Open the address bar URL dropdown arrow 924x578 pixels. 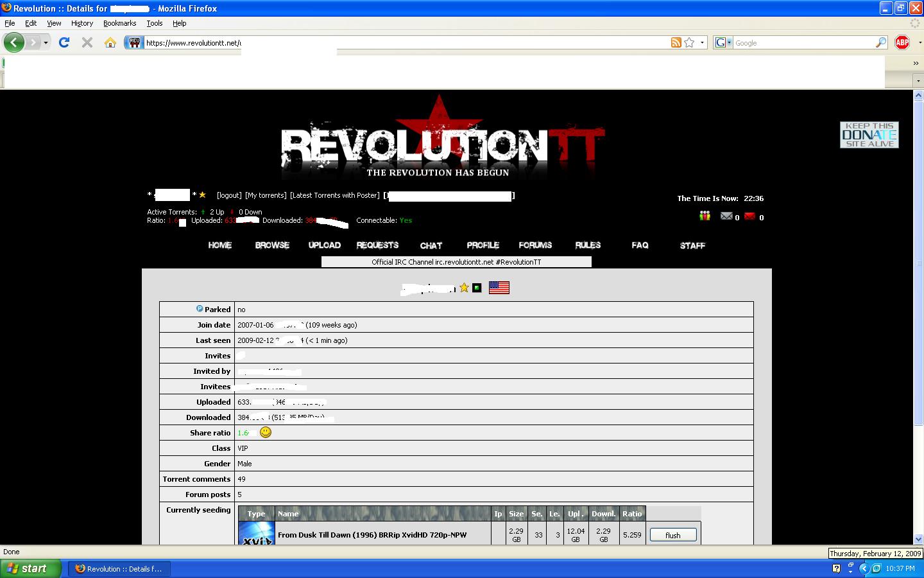pyautogui.click(x=702, y=42)
